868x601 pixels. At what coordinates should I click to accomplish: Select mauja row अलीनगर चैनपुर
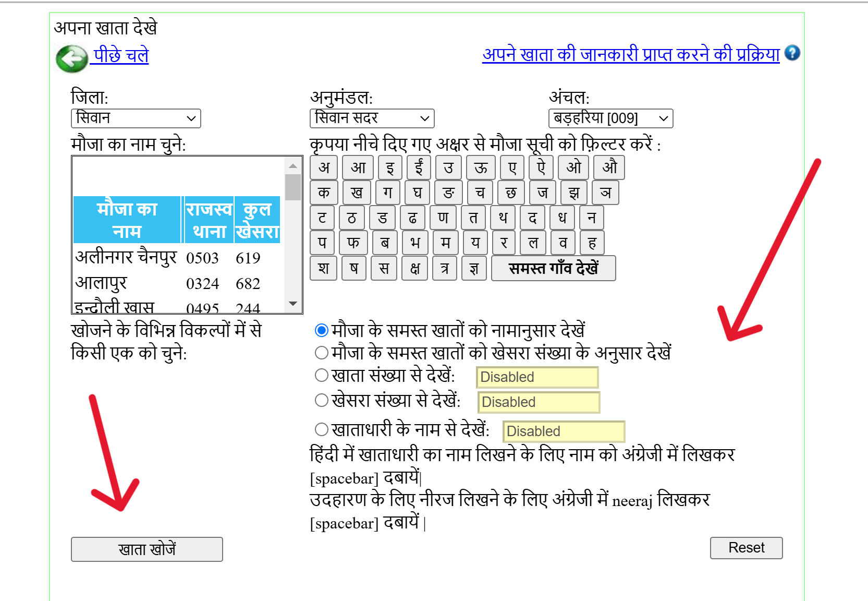[177, 258]
